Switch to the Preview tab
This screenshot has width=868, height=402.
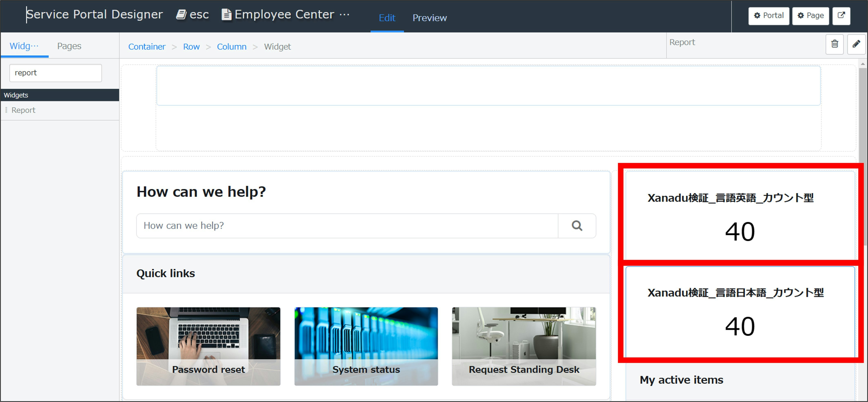click(429, 18)
